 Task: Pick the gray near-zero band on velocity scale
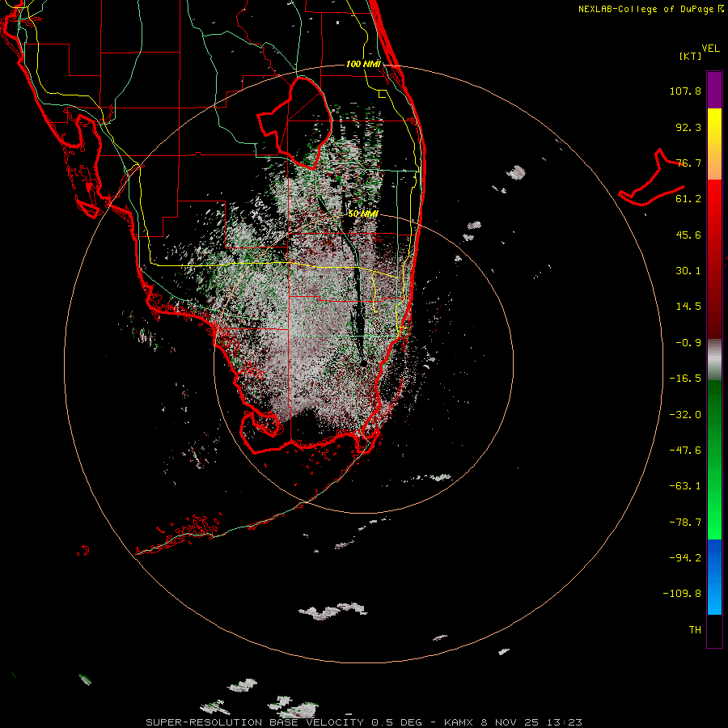[x=714, y=360]
